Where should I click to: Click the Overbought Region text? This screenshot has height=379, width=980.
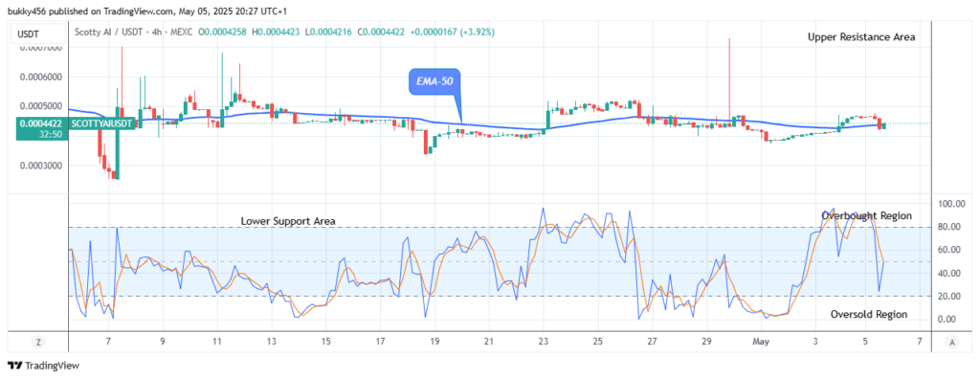(x=866, y=215)
